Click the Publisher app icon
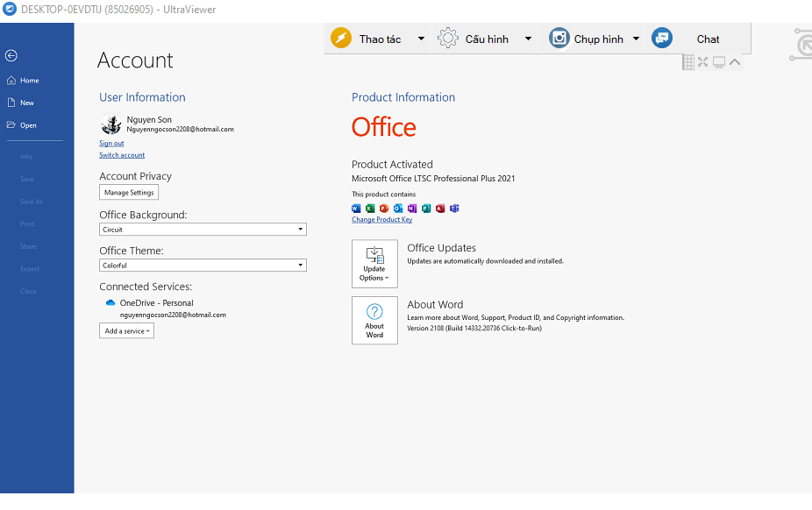812x510 pixels. pyautogui.click(x=426, y=209)
